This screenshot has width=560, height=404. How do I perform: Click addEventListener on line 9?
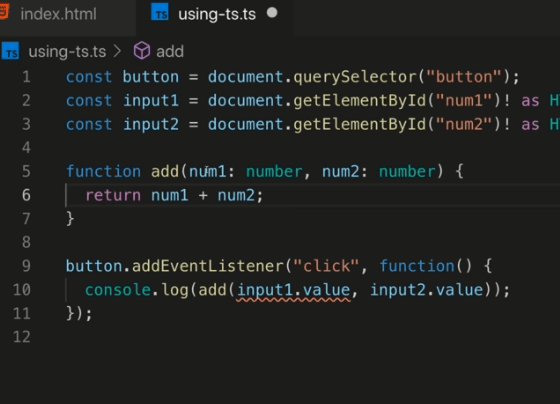[x=208, y=266]
